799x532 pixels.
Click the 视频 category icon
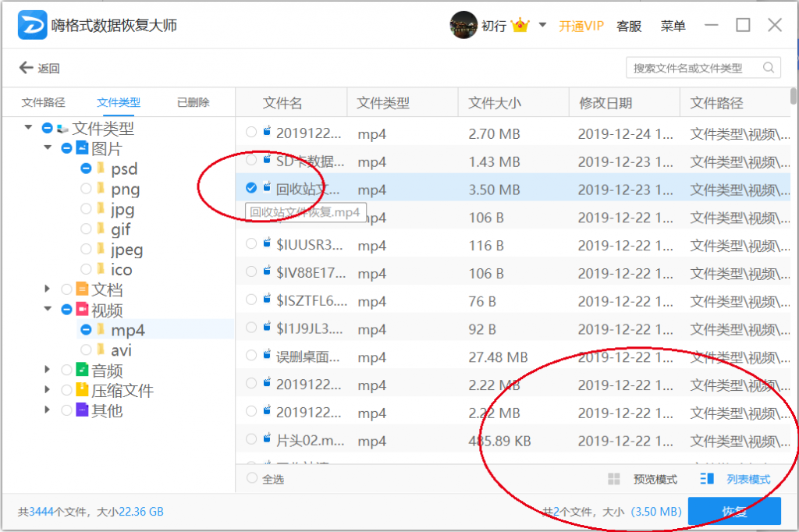(82, 309)
